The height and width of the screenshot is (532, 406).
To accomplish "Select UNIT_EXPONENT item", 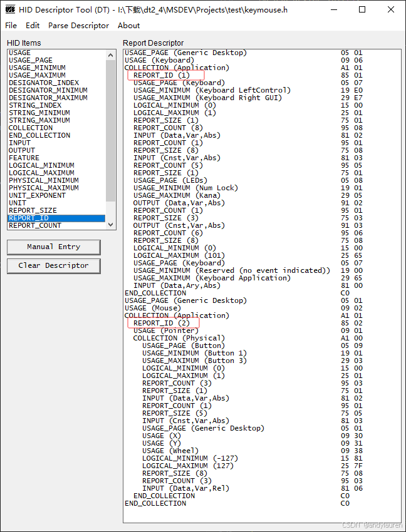I will tap(56, 195).
